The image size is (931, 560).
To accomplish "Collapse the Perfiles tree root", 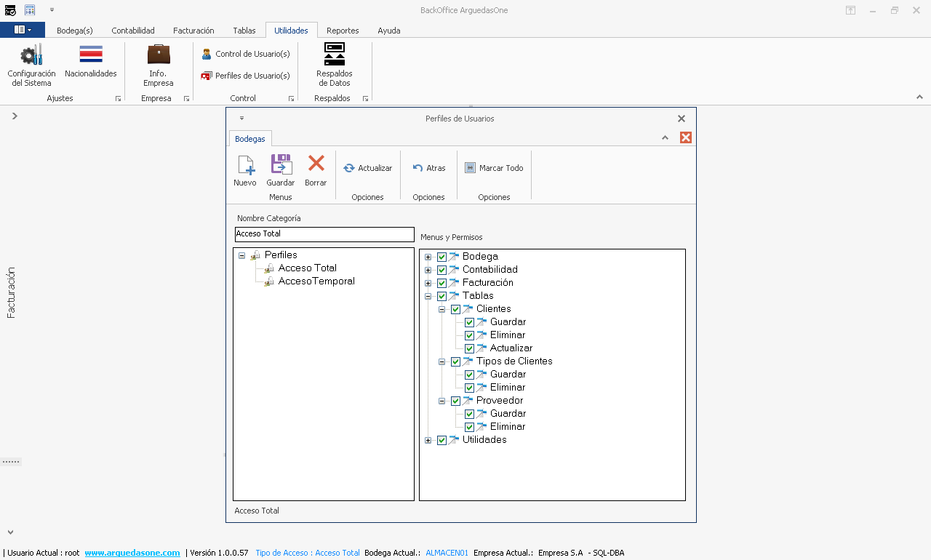I will [x=241, y=256].
